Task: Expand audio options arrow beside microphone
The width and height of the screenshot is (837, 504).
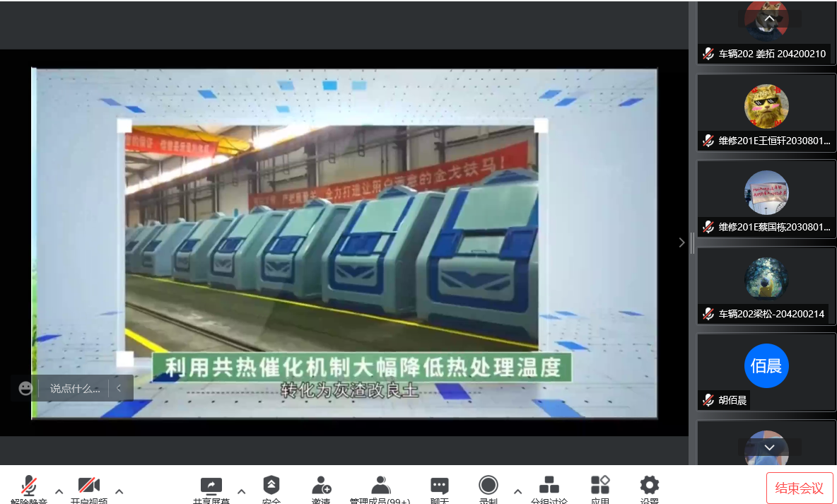Action: click(x=59, y=491)
